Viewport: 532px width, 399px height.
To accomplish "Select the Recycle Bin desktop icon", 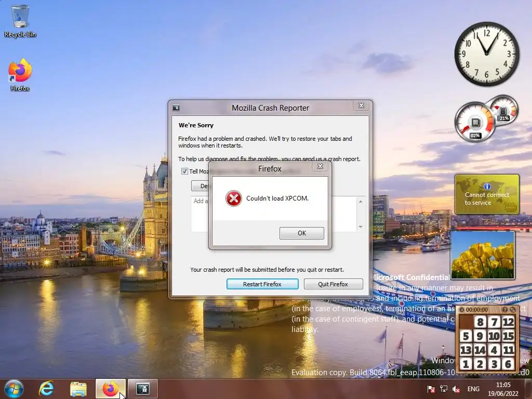I will (20, 21).
